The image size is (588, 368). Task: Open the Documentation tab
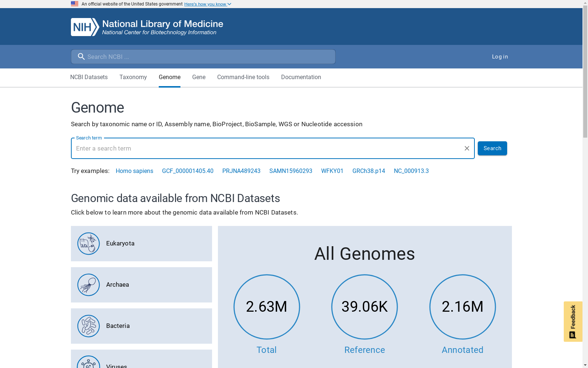click(301, 77)
